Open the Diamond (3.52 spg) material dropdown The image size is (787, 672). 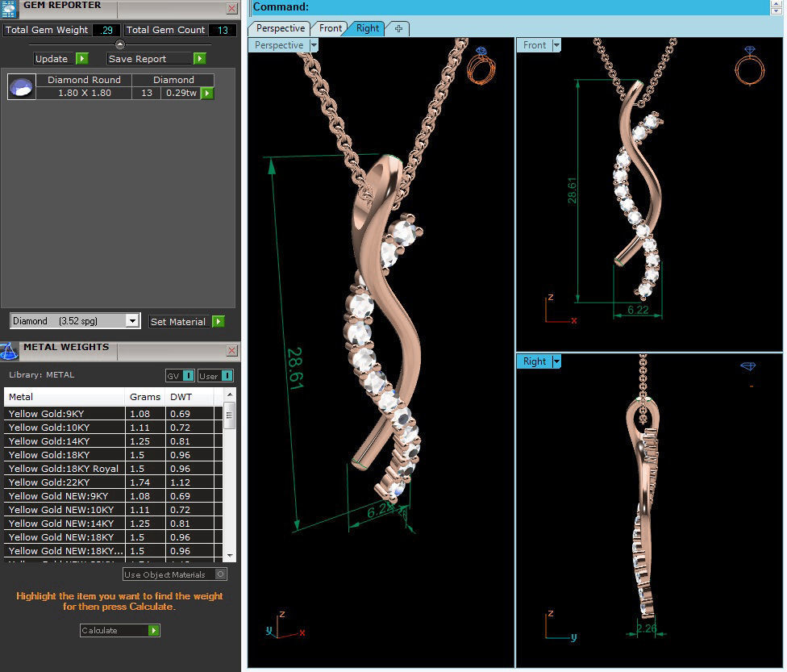pyautogui.click(x=133, y=320)
